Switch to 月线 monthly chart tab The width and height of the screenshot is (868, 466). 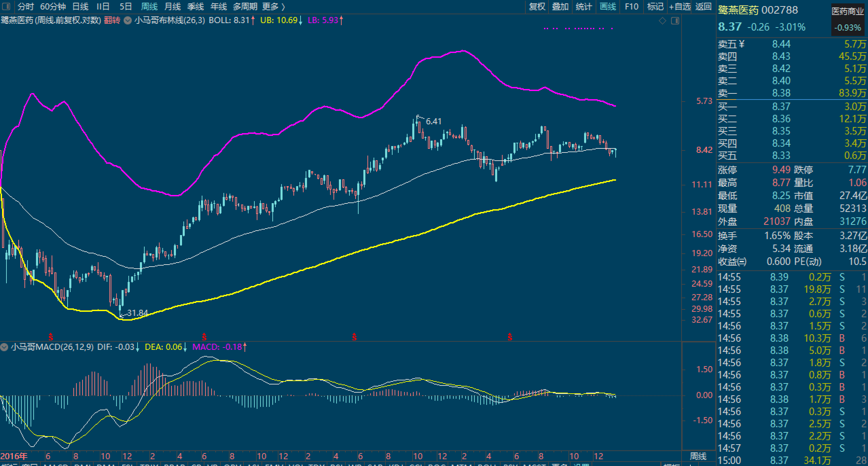[173, 6]
